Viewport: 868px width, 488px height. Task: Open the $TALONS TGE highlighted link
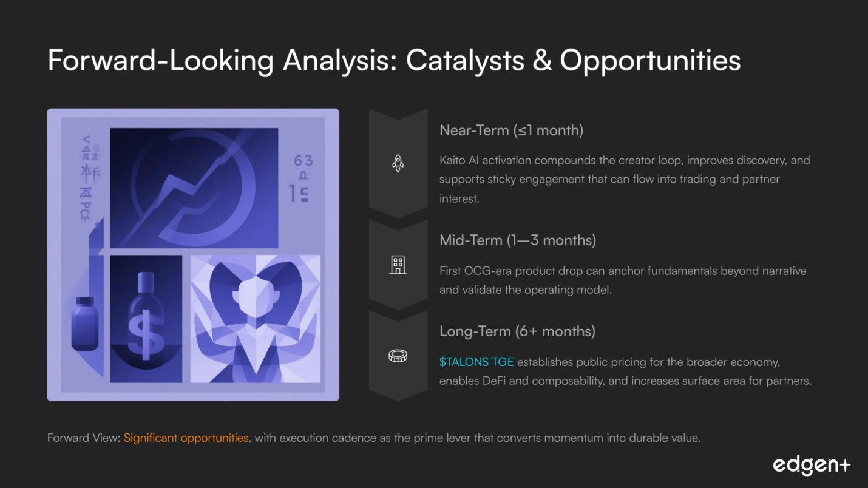(x=476, y=362)
